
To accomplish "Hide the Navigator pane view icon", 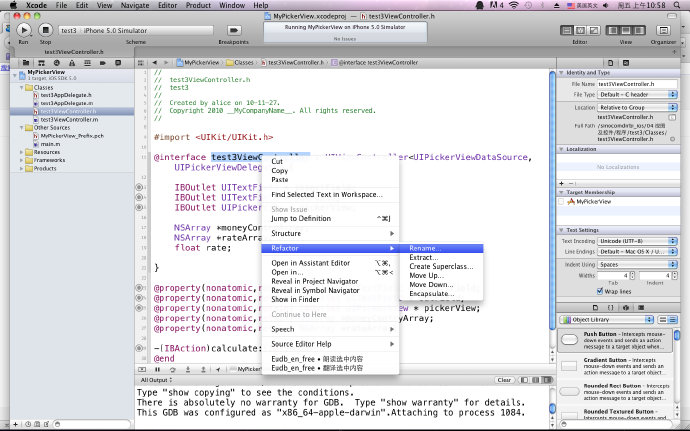I will [x=613, y=30].
